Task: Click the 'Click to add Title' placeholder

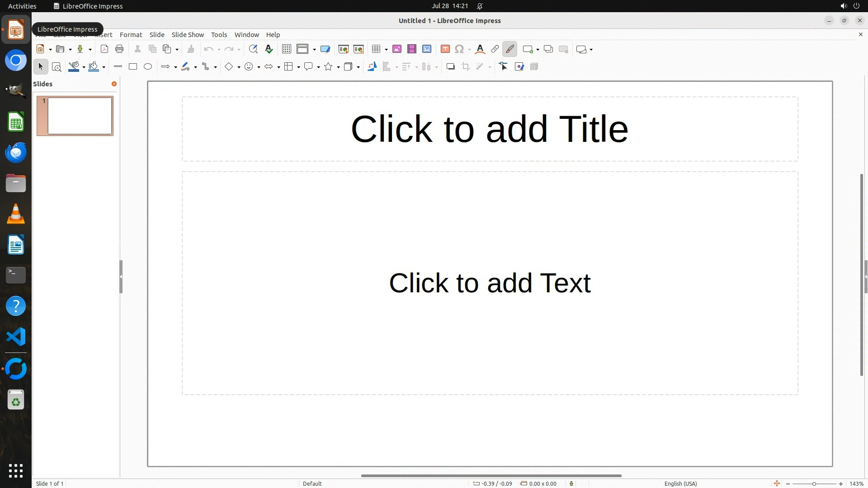Action: [490, 129]
